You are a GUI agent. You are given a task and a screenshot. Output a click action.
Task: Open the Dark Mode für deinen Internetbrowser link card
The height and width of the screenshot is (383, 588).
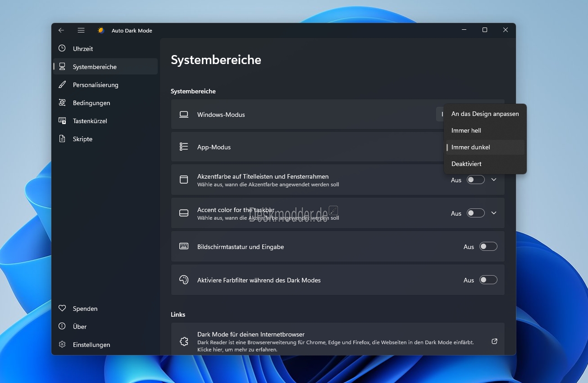coord(338,339)
